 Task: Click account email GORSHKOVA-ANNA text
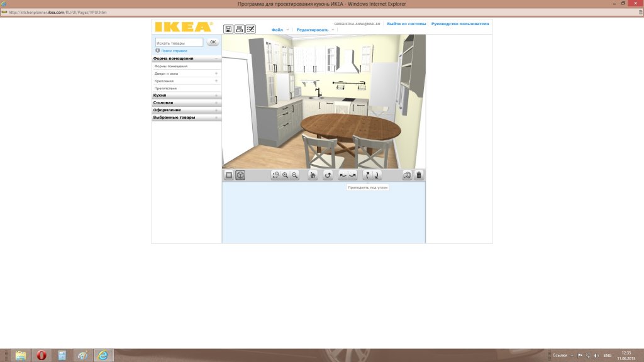click(x=357, y=25)
